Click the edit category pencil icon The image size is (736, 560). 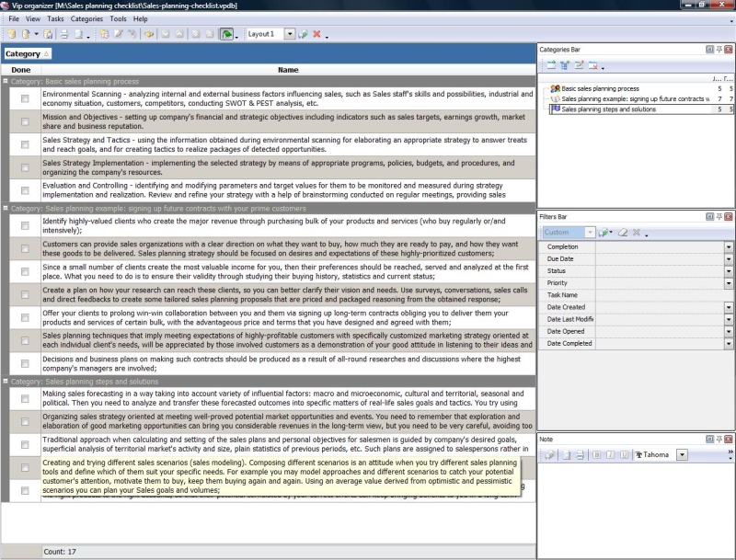click(579, 65)
